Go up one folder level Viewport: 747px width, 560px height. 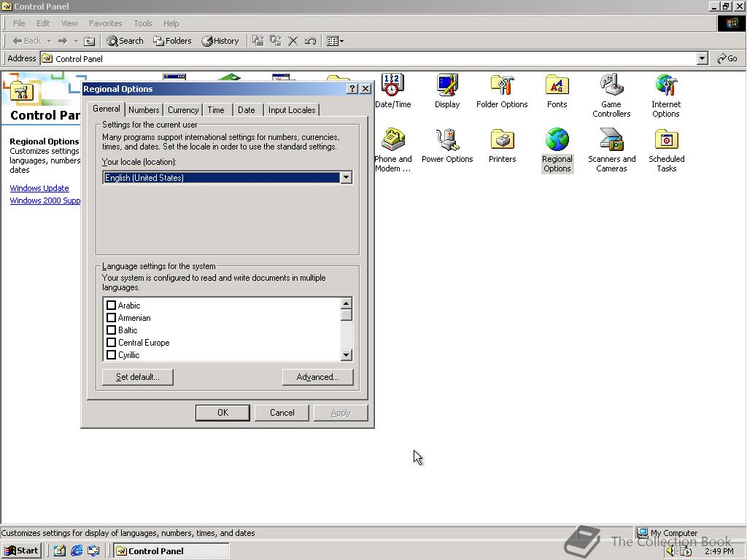tap(89, 41)
